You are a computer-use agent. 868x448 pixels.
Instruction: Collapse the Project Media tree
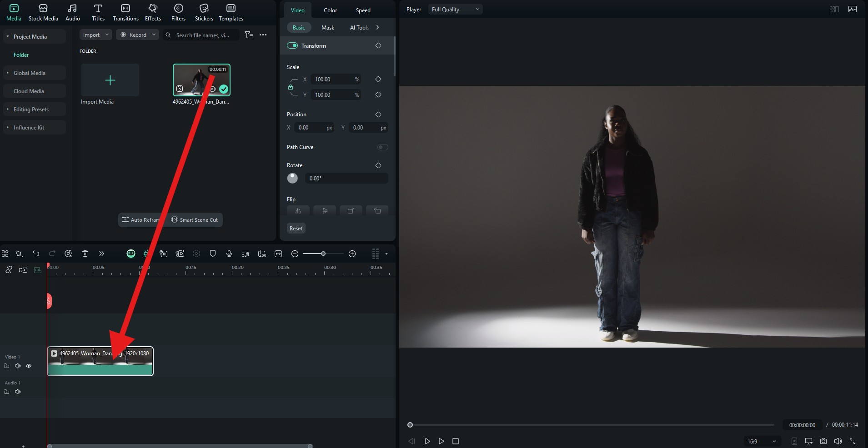pyautogui.click(x=8, y=36)
